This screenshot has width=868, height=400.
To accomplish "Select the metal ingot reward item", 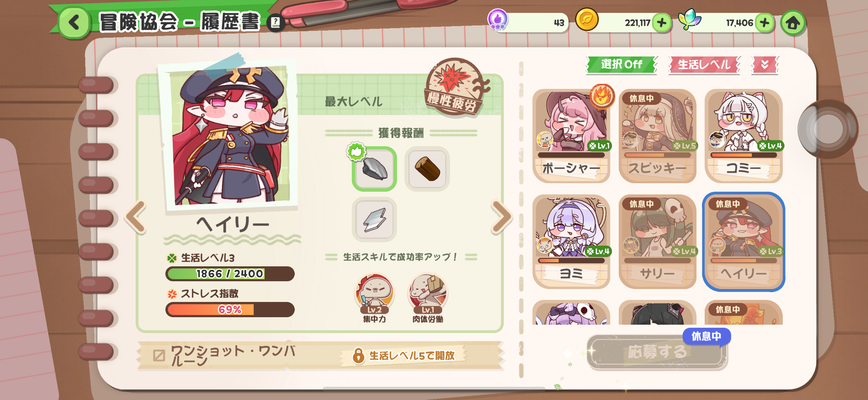I will click(x=374, y=219).
